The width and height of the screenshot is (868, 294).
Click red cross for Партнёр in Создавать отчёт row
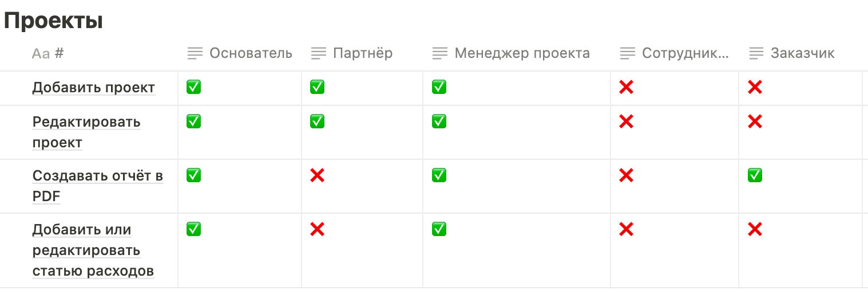(317, 175)
